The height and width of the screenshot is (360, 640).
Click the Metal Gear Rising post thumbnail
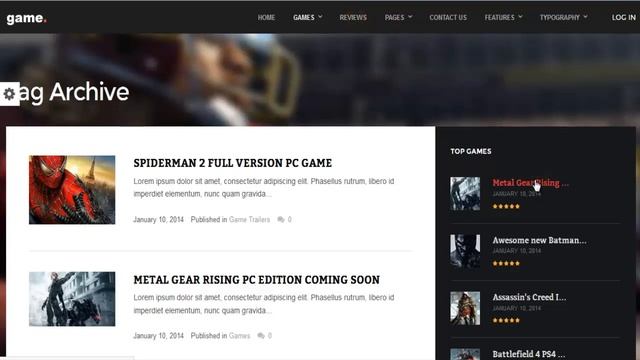(x=72, y=299)
